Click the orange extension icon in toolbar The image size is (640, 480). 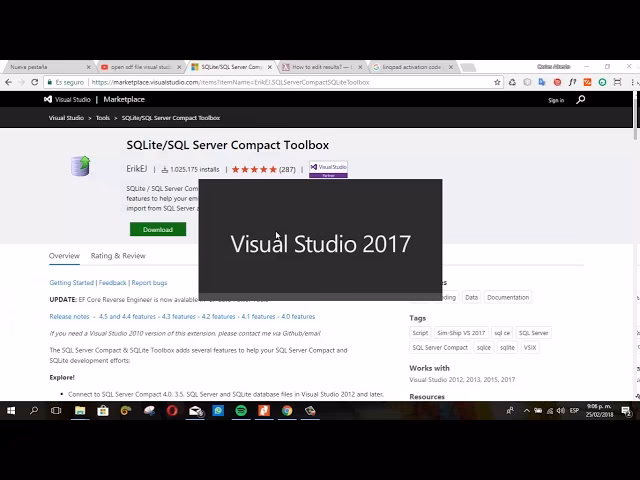coord(587,82)
